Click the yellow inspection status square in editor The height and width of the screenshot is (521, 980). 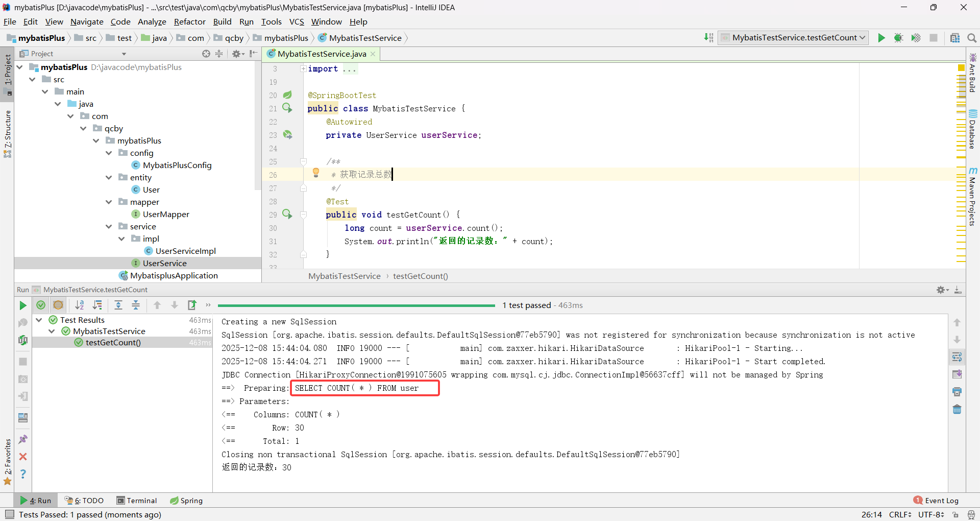pyautogui.click(x=961, y=67)
